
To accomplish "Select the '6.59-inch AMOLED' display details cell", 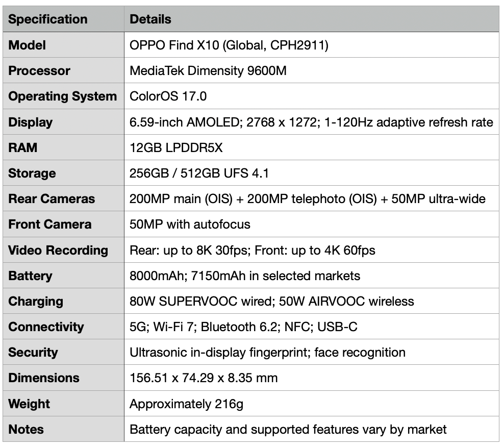I will [311, 122].
